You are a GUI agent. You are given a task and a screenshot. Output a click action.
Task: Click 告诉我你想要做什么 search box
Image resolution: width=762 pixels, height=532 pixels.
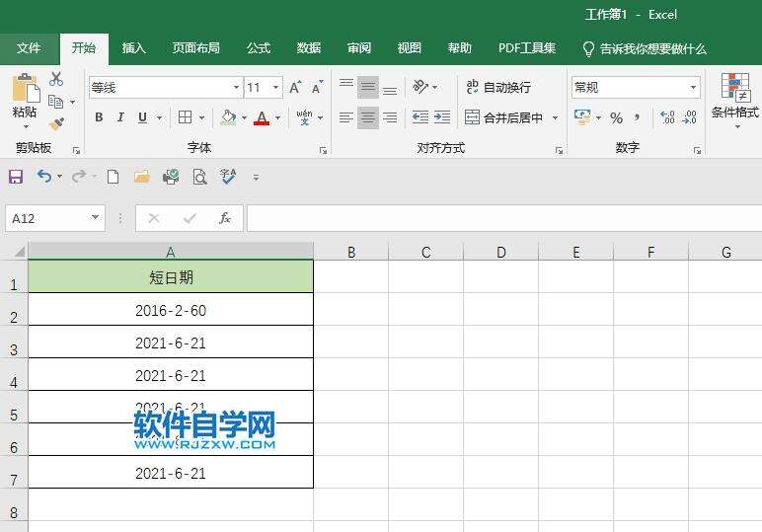(645, 48)
